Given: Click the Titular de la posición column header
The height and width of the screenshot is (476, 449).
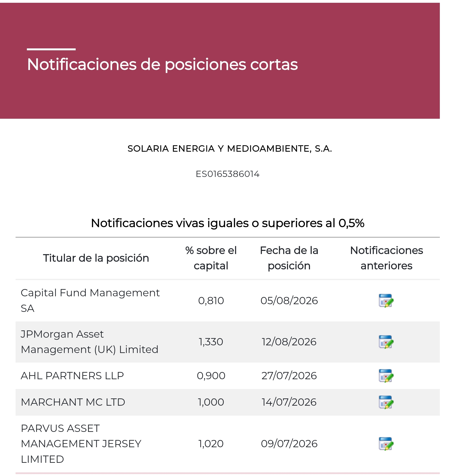Looking at the screenshot, I should (x=96, y=258).
